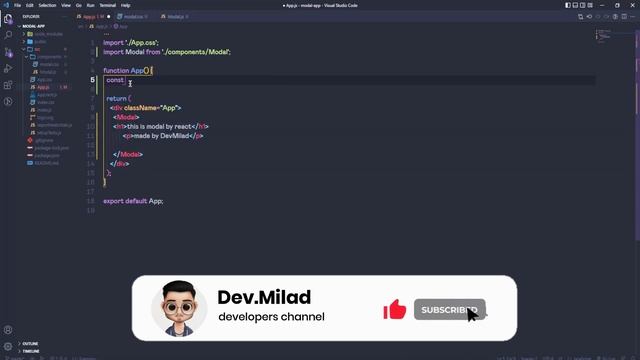Click 'made by DevMilad' paragraph text

[162, 136]
